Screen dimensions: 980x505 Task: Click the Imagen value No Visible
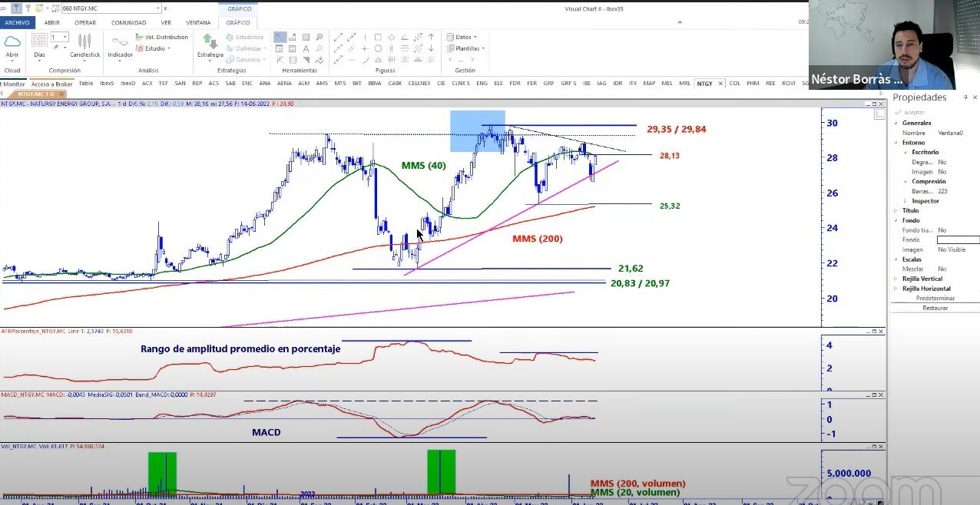[x=952, y=249]
